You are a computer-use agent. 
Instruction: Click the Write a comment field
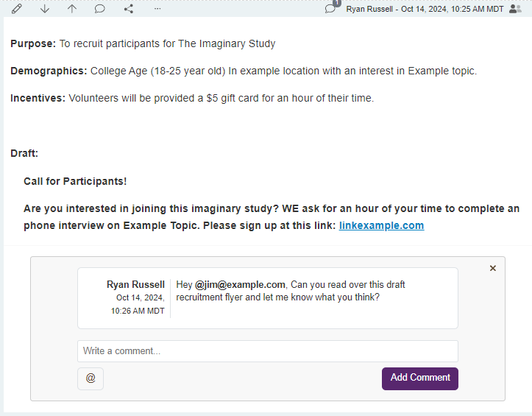tap(267, 351)
